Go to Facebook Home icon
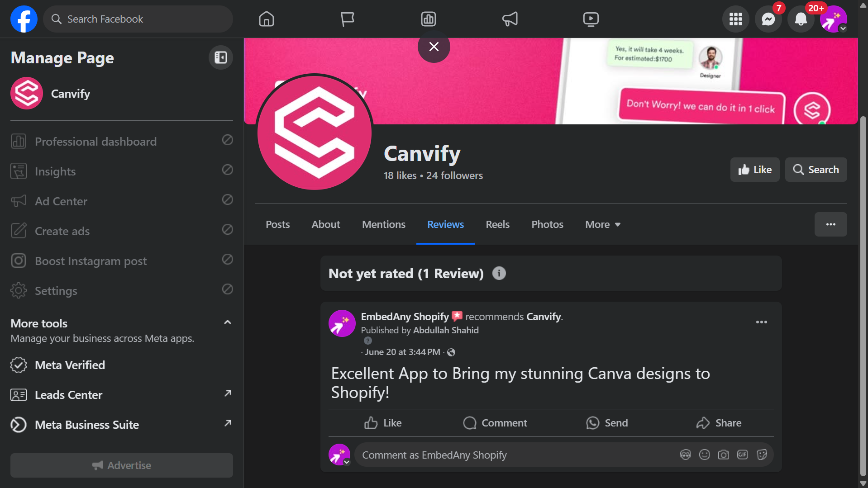The width and height of the screenshot is (868, 488). (267, 19)
